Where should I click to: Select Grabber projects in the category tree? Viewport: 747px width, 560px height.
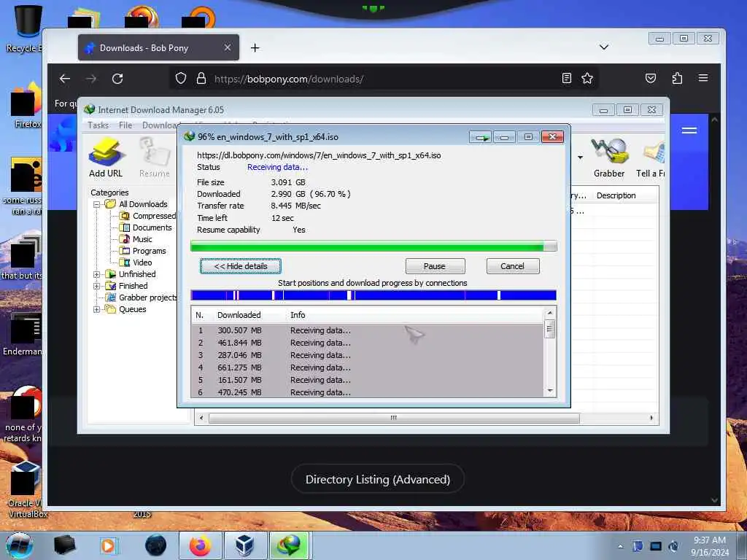[x=147, y=297]
